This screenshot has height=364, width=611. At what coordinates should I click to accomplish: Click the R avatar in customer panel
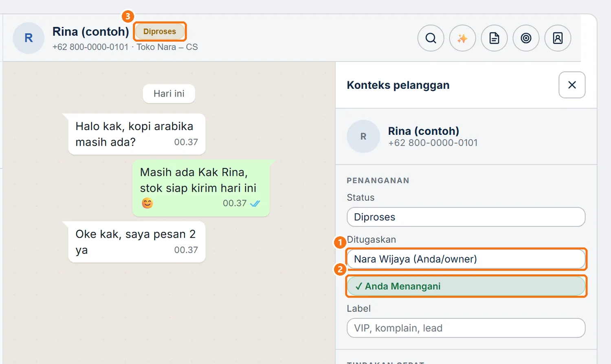(363, 136)
